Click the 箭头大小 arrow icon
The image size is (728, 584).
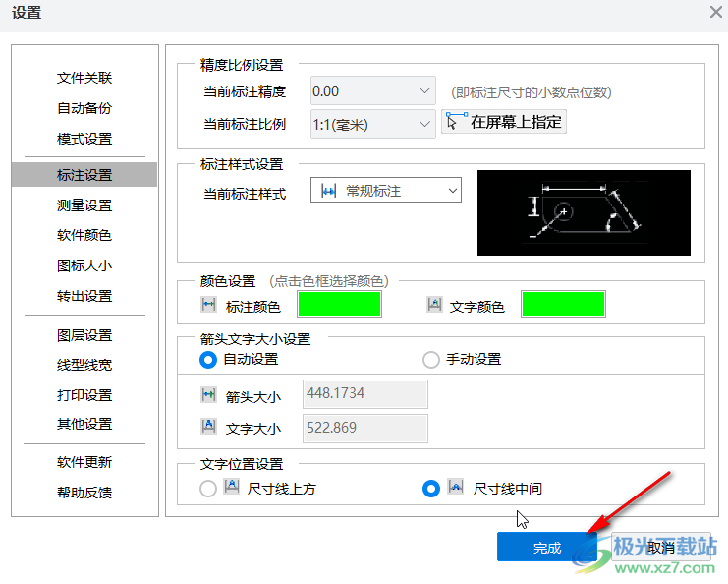tap(208, 395)
